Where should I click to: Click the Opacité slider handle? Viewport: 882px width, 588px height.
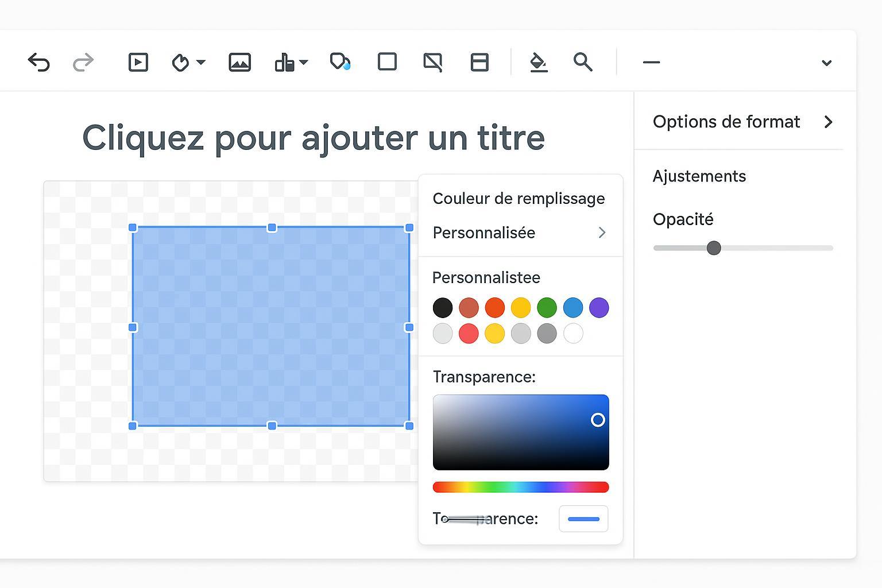(714, 248)
